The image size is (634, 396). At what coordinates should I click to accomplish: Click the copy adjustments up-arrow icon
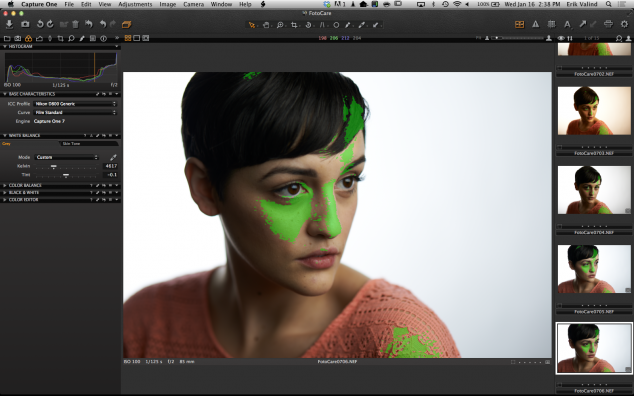tap(583, 24)
